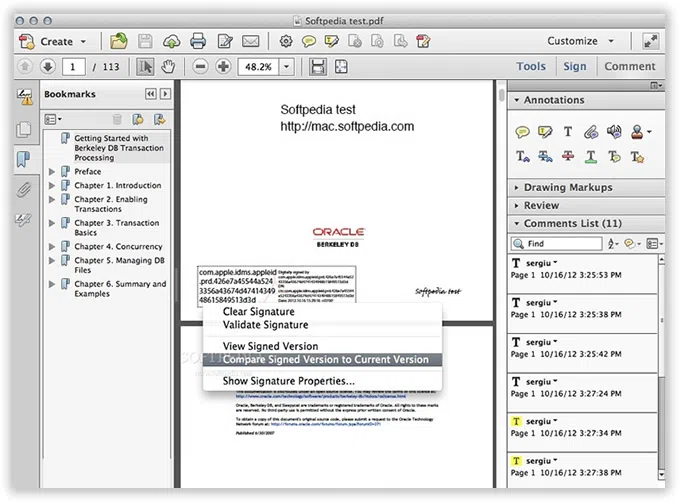Screen dimensions: 679x502
Task: Click highlight text icon in top toolbar
Action: point(331,42)
